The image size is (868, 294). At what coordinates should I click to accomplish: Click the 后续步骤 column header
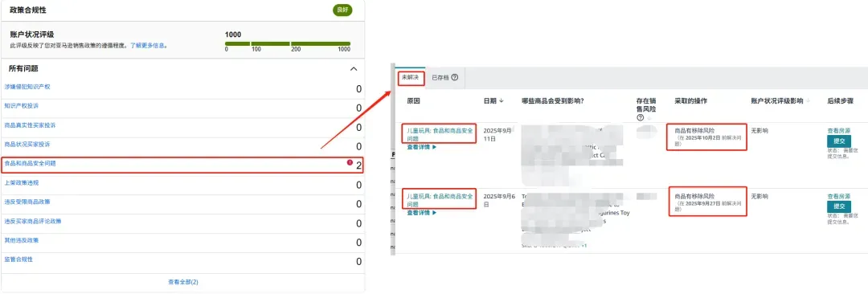840,100
